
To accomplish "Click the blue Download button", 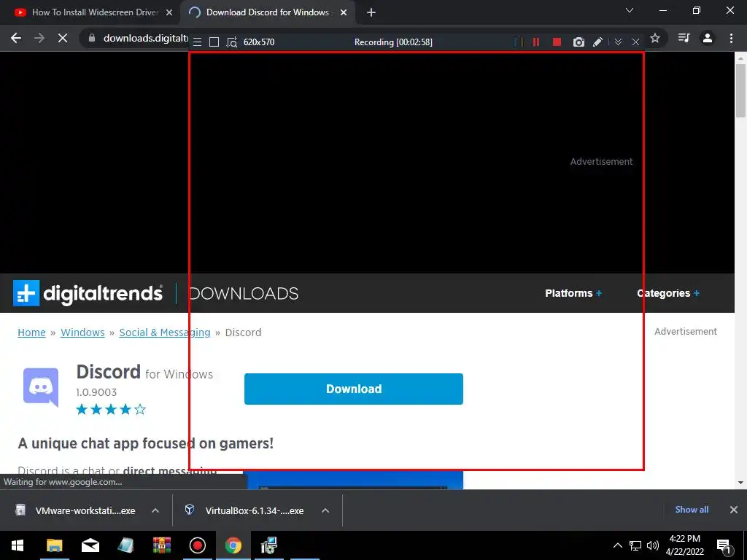I will pos(354,389).
